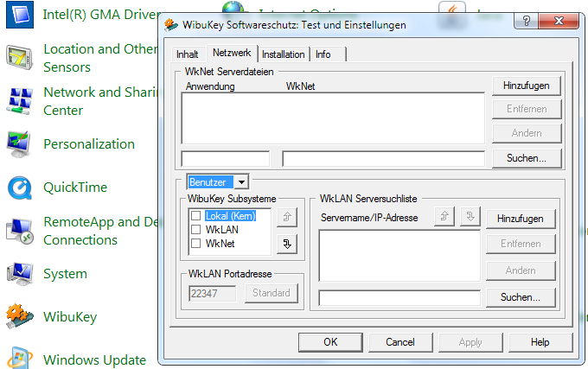Image resolution: width=588 pixels, height=369 pixels.
Task: Select Lokal (Kern) list entry text
Action: pyautogui.click(x=230, y=216)
